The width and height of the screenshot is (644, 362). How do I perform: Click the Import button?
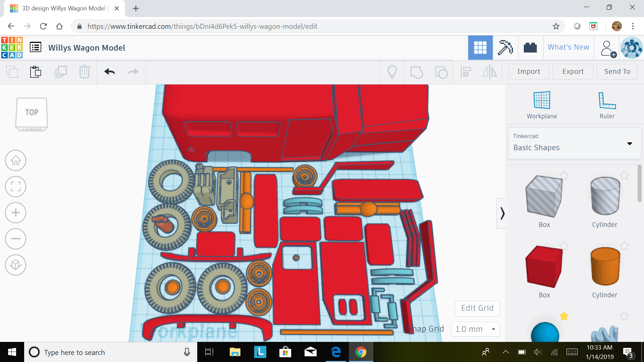pos(529,71)
